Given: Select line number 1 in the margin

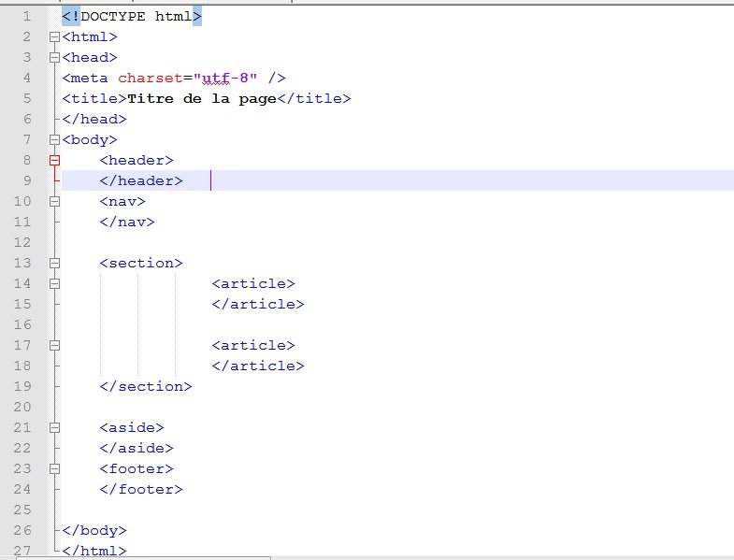Looking at the screenshot, I should click(x=27, y=17).
